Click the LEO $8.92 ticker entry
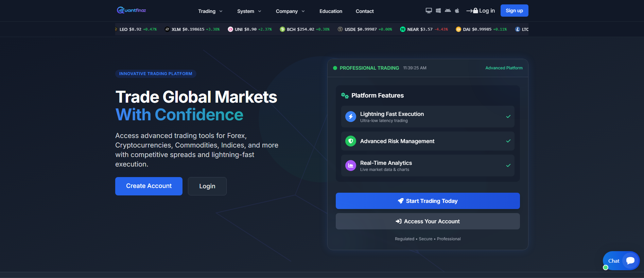Screen dimensions: 644x278 coord(136,29)
